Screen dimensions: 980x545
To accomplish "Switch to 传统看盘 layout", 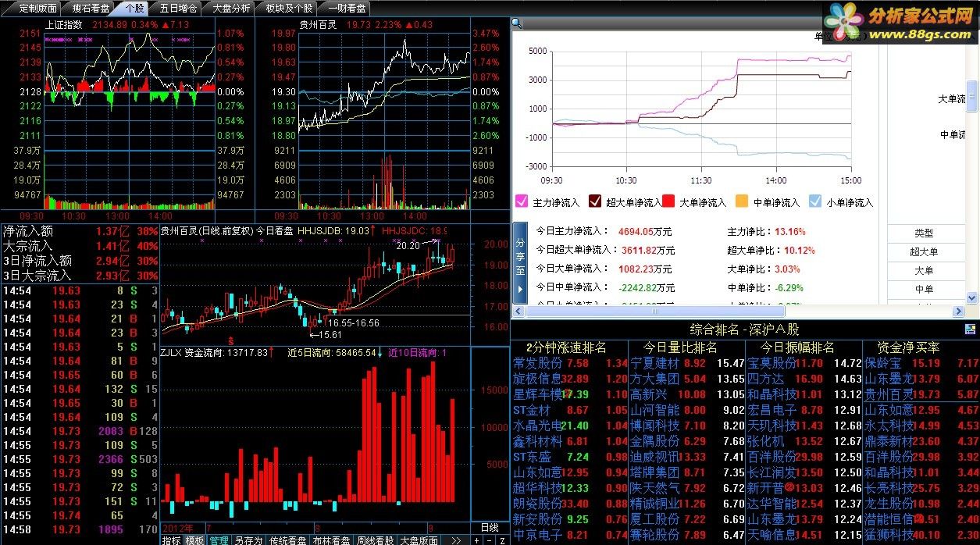I will click(x=288, y=540).
